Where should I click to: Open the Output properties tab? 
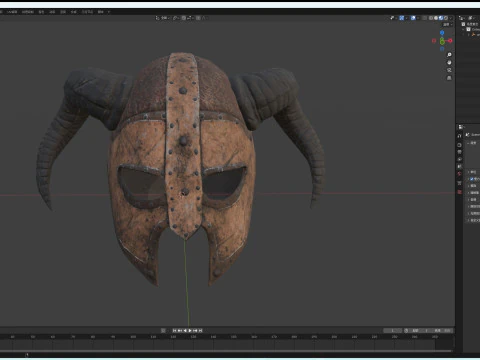pos(459,152)
